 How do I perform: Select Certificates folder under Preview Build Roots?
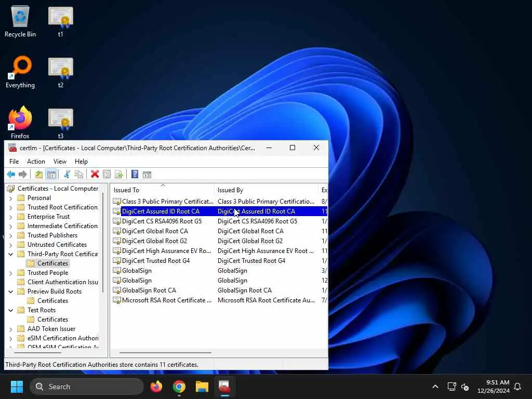pyautogui.click(x=52, y=301)
